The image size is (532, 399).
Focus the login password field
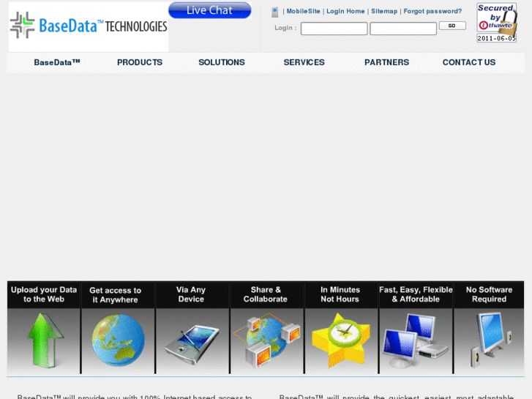[403, 29]
